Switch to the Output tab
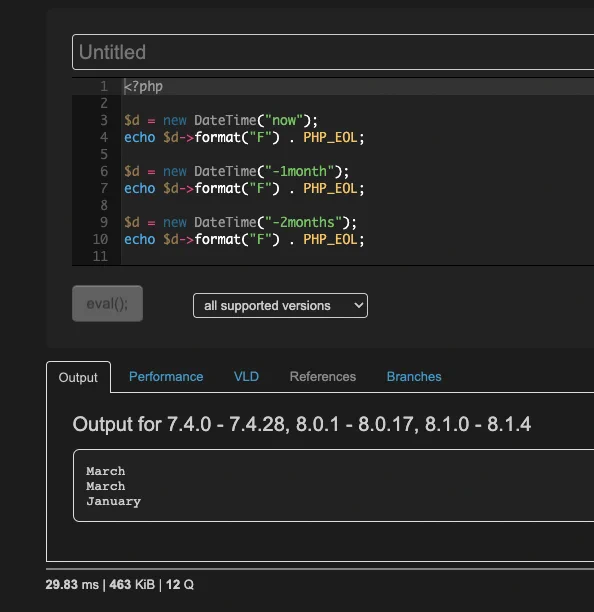 78,377
